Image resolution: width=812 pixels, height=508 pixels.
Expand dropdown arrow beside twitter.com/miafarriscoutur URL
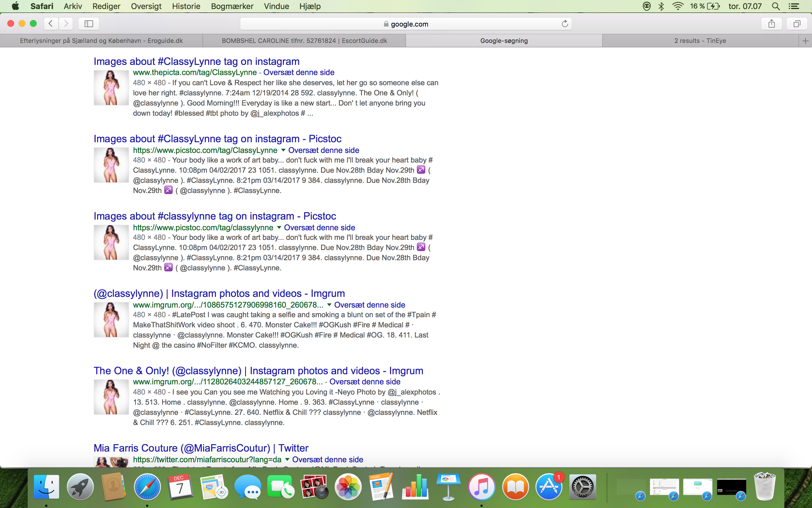point(287,459)
